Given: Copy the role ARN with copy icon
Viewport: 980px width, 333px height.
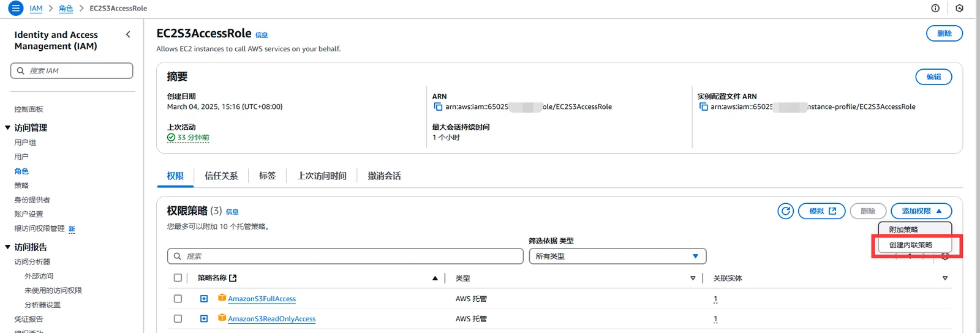Looking at the screenshot, I should pyautogui.click(x=438, y=107).
